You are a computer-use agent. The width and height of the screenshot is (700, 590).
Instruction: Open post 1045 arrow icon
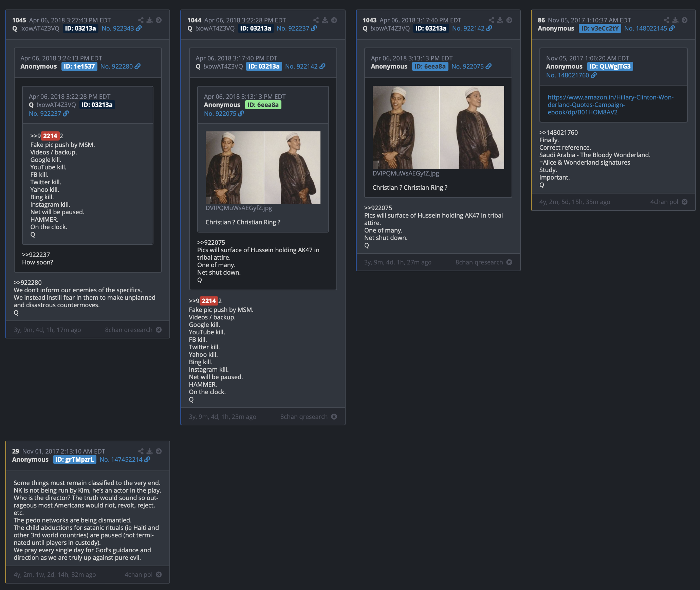tap(159, 20)
